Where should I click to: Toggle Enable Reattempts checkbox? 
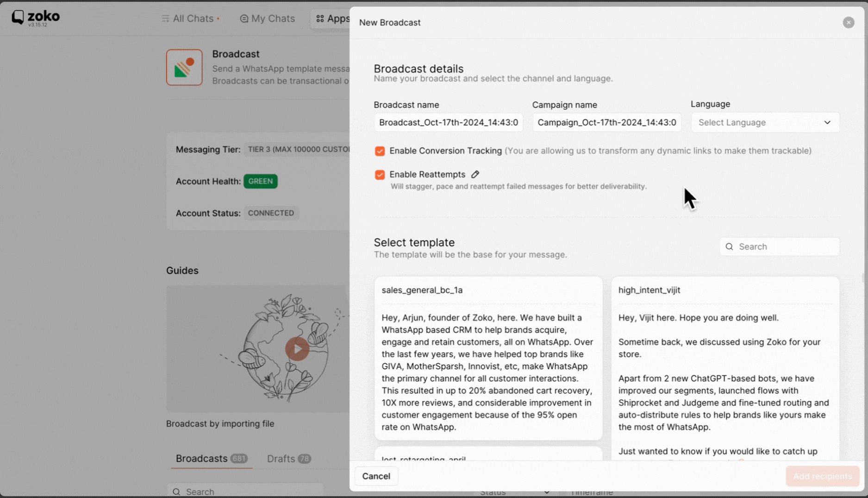tap(380, 175)
